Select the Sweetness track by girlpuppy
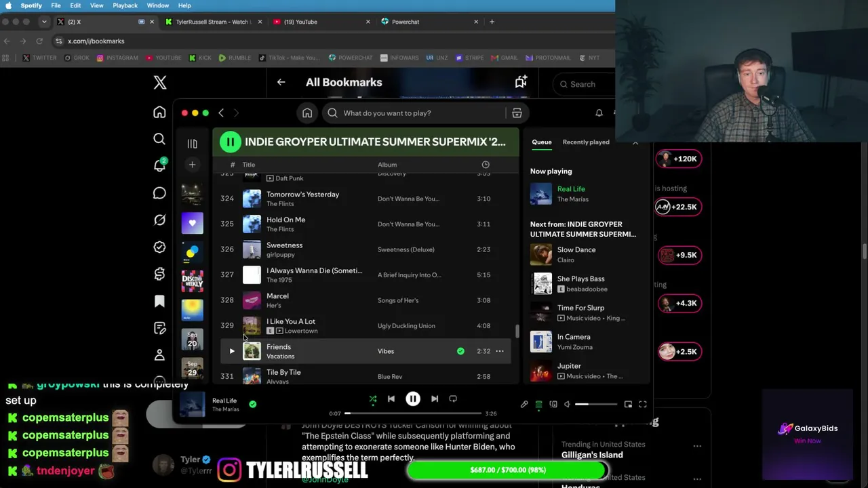The width and height of the screenshot is (868, 488). click(365, 249)
